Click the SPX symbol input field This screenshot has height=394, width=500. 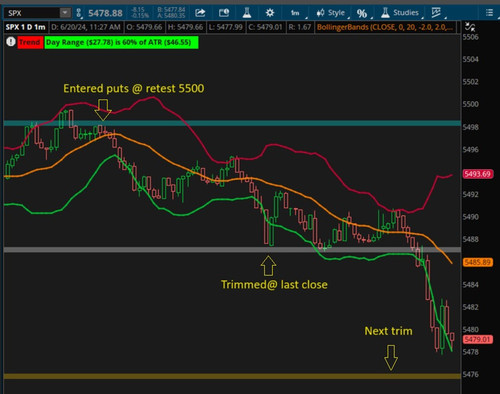click(x=32, y=13)
